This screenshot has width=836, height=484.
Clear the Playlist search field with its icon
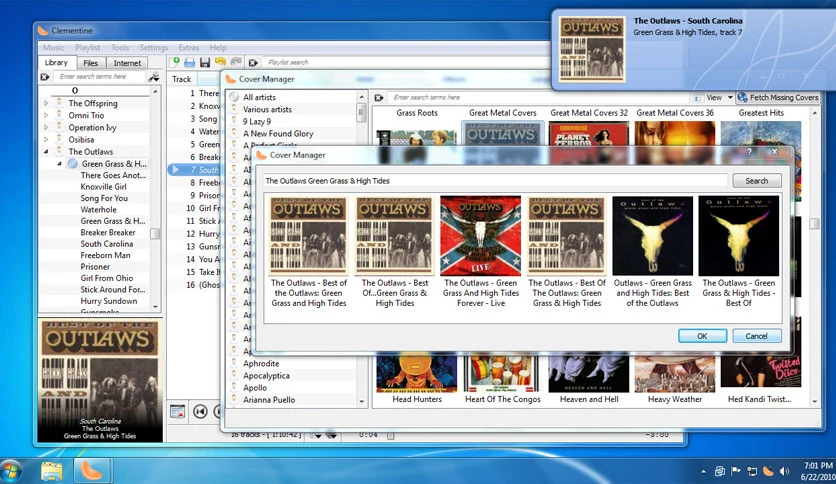tap(253, 62)
